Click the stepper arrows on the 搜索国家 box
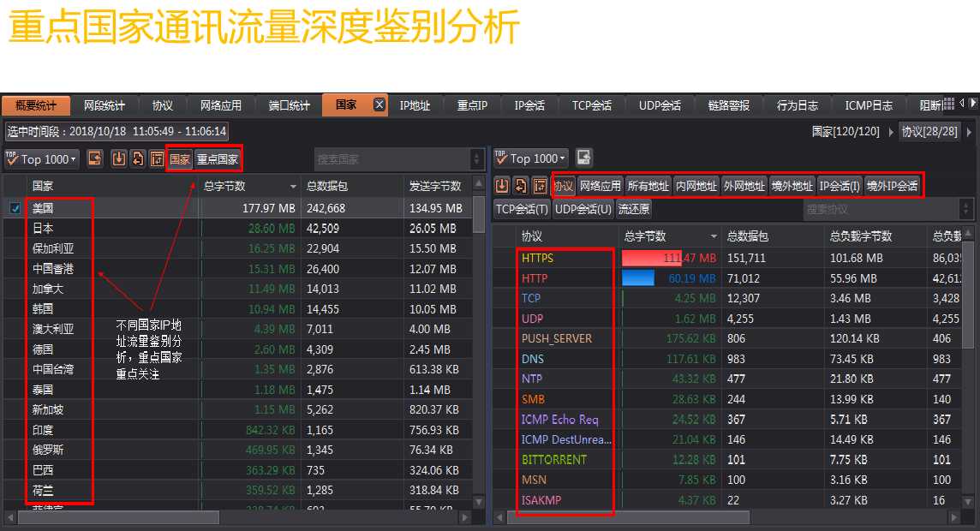Screen dimensions: 980x531 (x=476, y=159)
